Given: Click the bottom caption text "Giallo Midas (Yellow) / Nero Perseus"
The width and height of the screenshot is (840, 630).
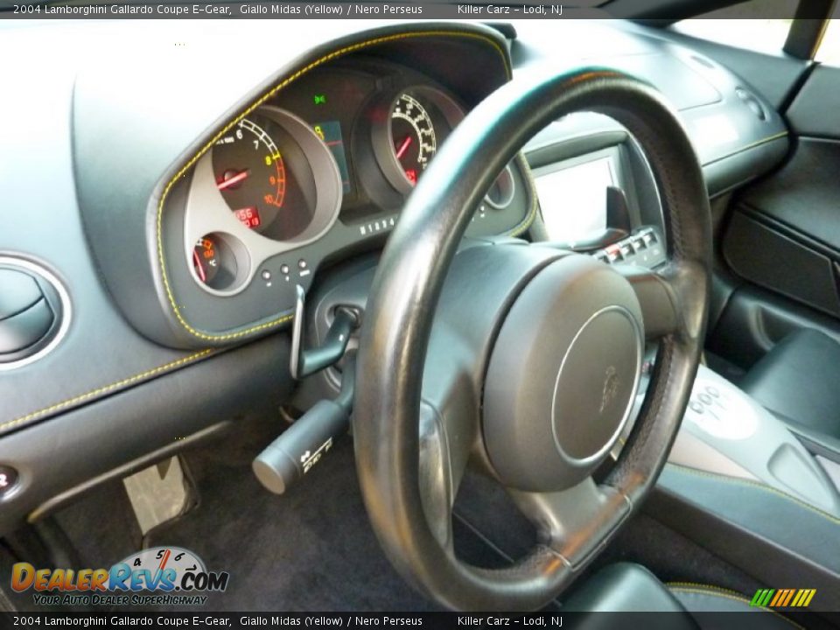Looking at the screenshot, I should tap(331, 621).
